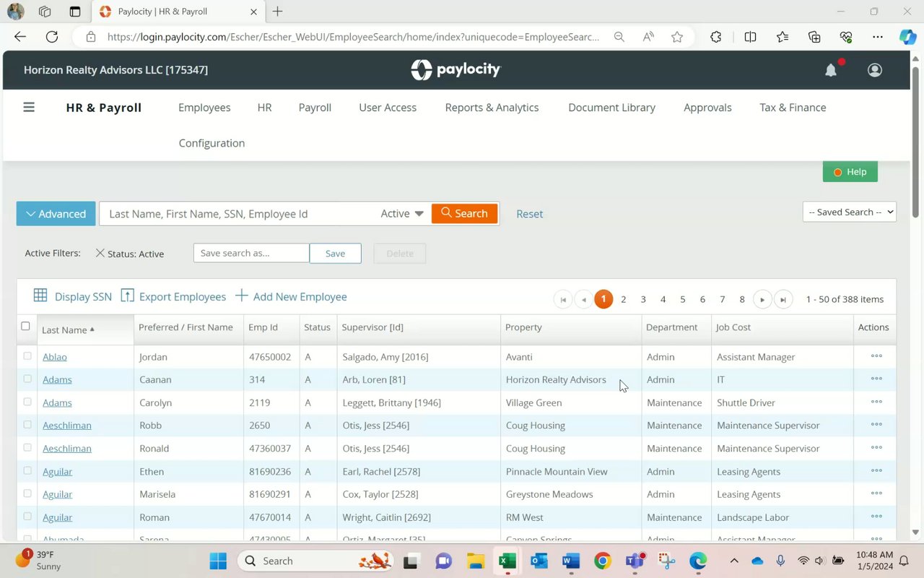Open the Employees menu
The width and height of the screenshot is (924, 578).
point(204,108)
